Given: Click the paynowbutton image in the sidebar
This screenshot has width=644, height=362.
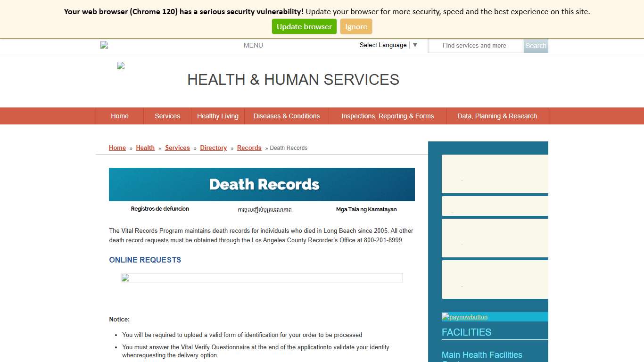Looking at the screenshot, I should click(x=464, y=317).
